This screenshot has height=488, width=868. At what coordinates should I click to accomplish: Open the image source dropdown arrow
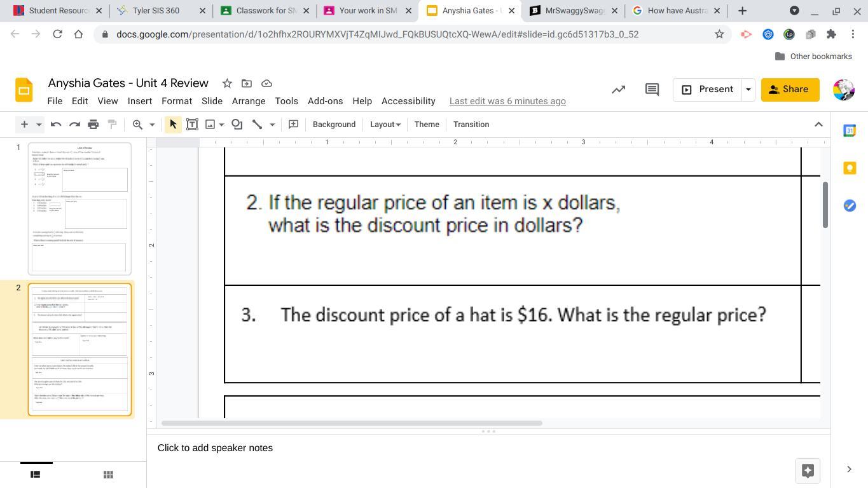pos(221,125)
